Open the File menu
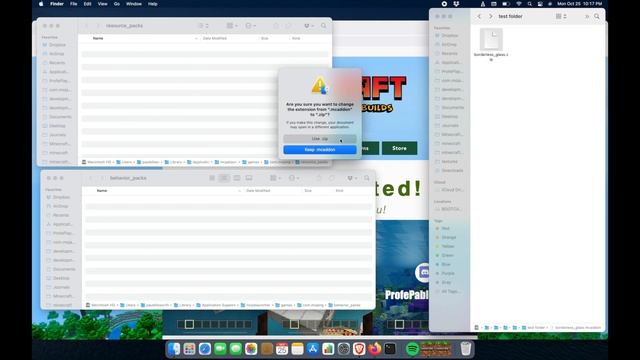This screenshot has height=360, width=640. (x=73, y=4)
